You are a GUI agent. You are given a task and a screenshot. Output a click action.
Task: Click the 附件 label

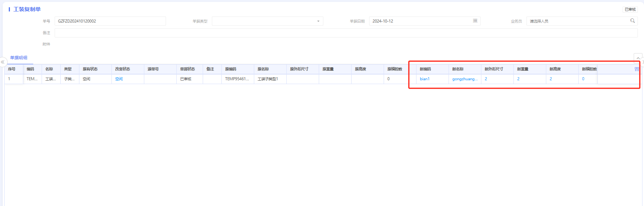point(47,44)
